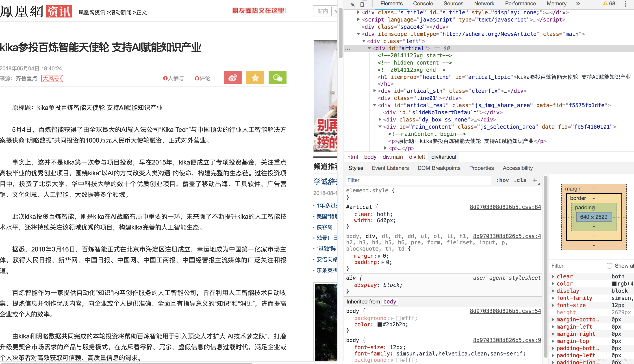Open the Performance tab
Viewport: 634px width, 364px height.
tap(520, 4)
